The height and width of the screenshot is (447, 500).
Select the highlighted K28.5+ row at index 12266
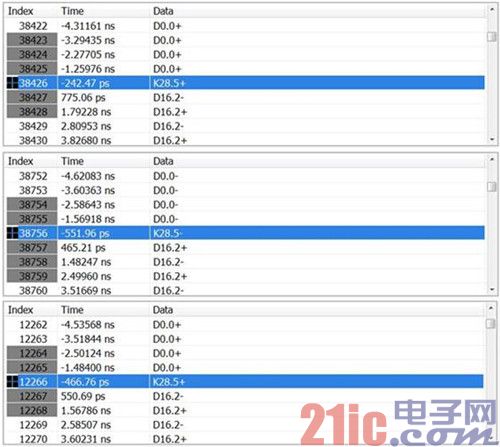point(245,382)
